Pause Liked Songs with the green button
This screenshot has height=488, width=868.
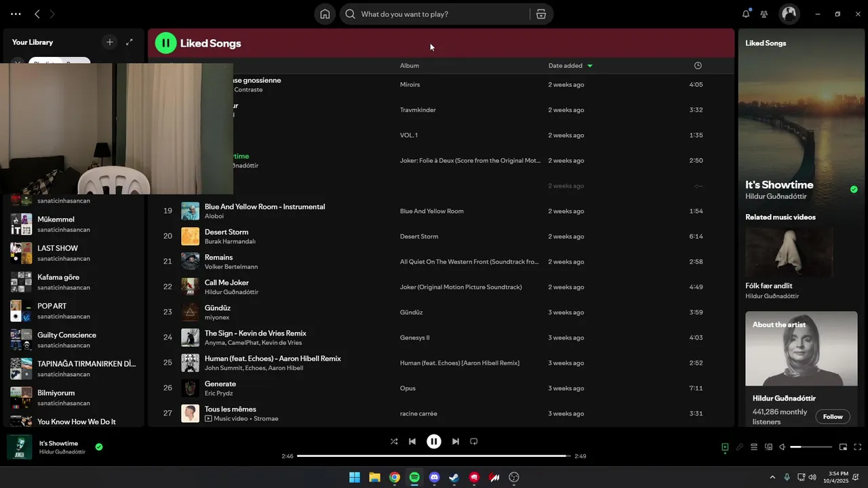tap(165, 43)
